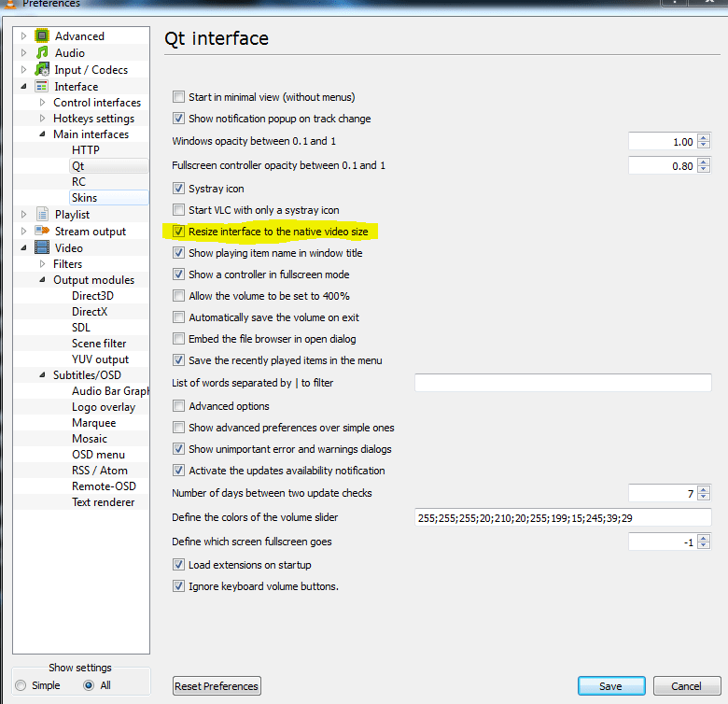
Task: Decrease the fullscreen screen number value
Action: coord(704,545)
